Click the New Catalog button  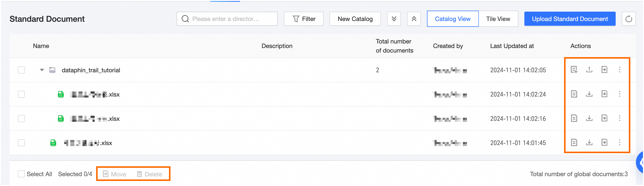click(x=355, y=19)
